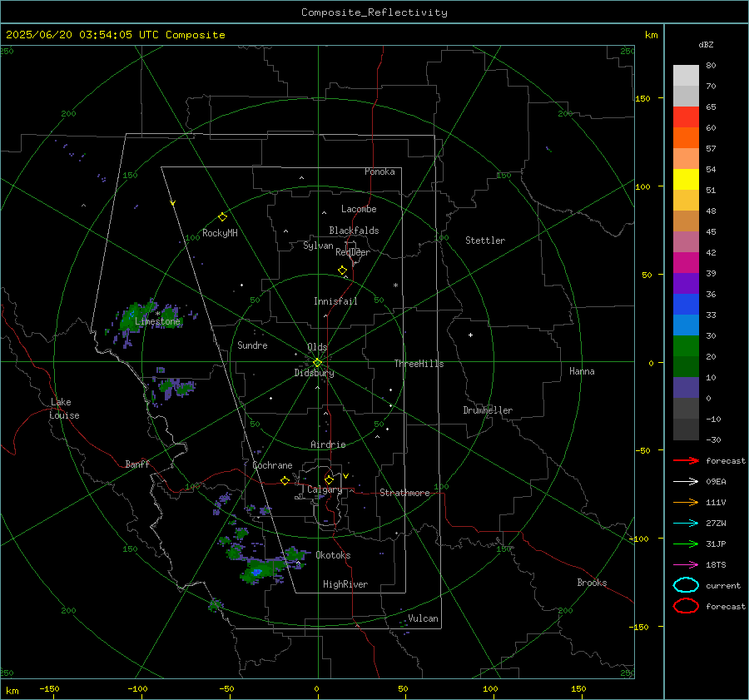Click the Composite_Reflectivity title text
The width and height of the screenshot is (749, 700).
(x=374, y=12)
